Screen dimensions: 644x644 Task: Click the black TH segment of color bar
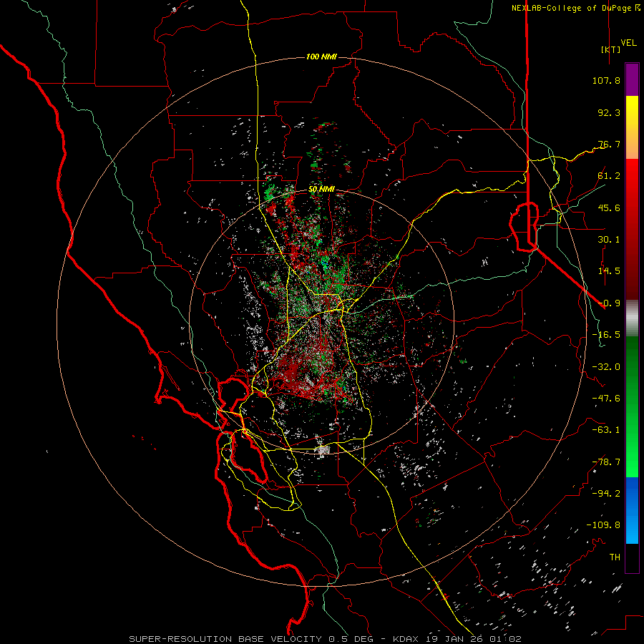click(x=632, y=557)
